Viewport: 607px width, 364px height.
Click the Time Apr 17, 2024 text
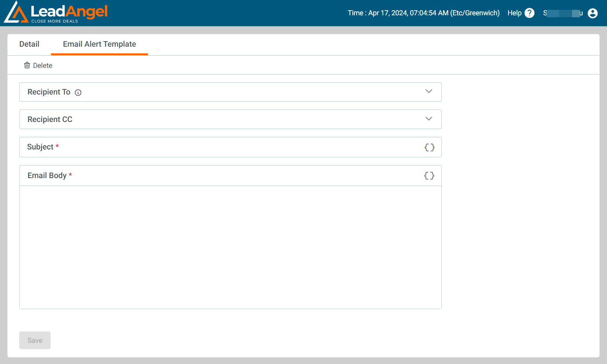[424, 13]
